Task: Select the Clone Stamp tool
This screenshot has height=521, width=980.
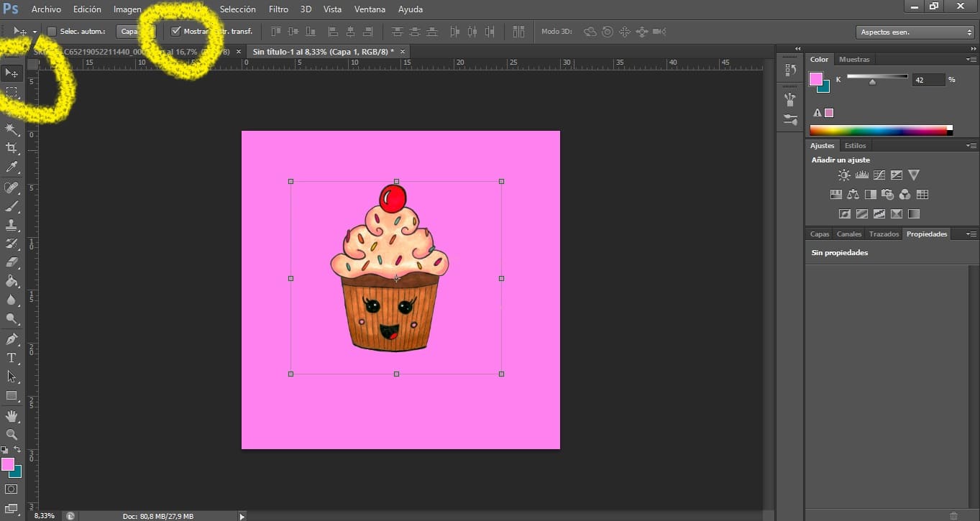Action: coord(12,225)
